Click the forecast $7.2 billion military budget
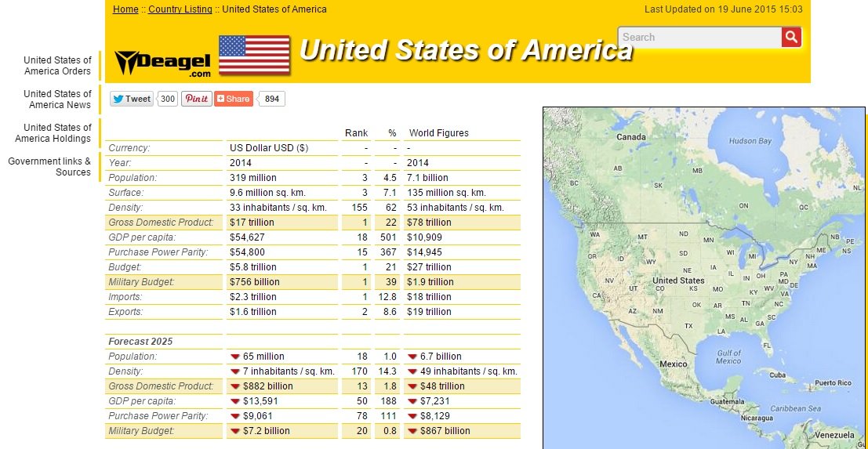Screen dimensions: 868x449 (x=267, y=431)
